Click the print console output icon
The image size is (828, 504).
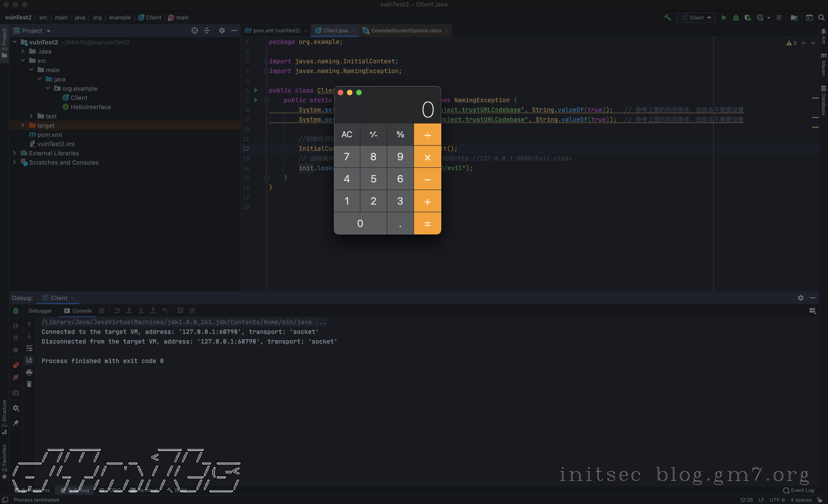29,372
